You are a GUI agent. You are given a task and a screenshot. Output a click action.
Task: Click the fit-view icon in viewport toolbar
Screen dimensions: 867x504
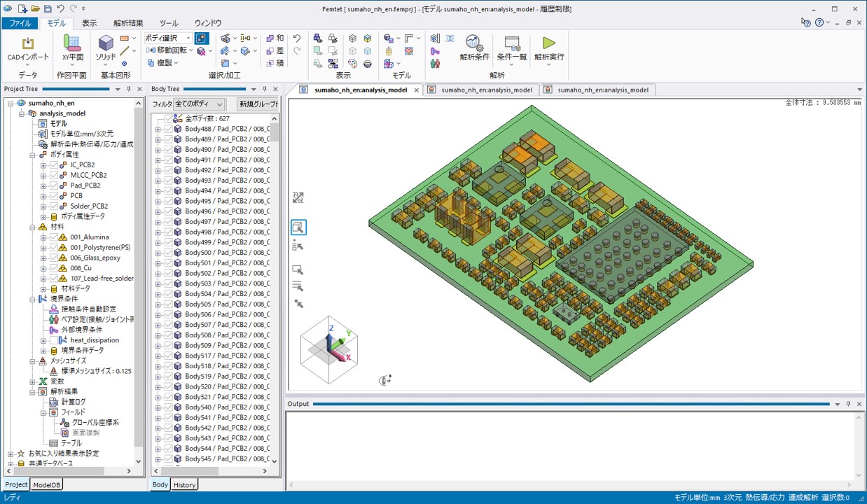(x=298, y=198)
